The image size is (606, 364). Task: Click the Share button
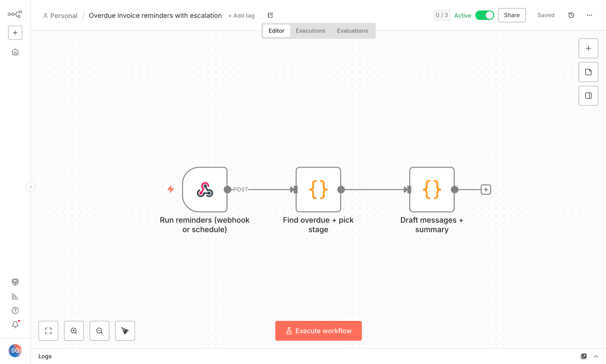[x=512, y=15]
